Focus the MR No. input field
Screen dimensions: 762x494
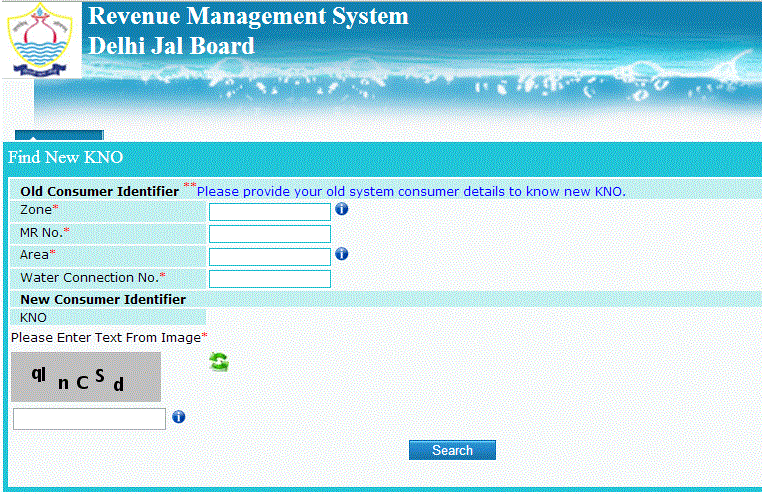point(270,234)
